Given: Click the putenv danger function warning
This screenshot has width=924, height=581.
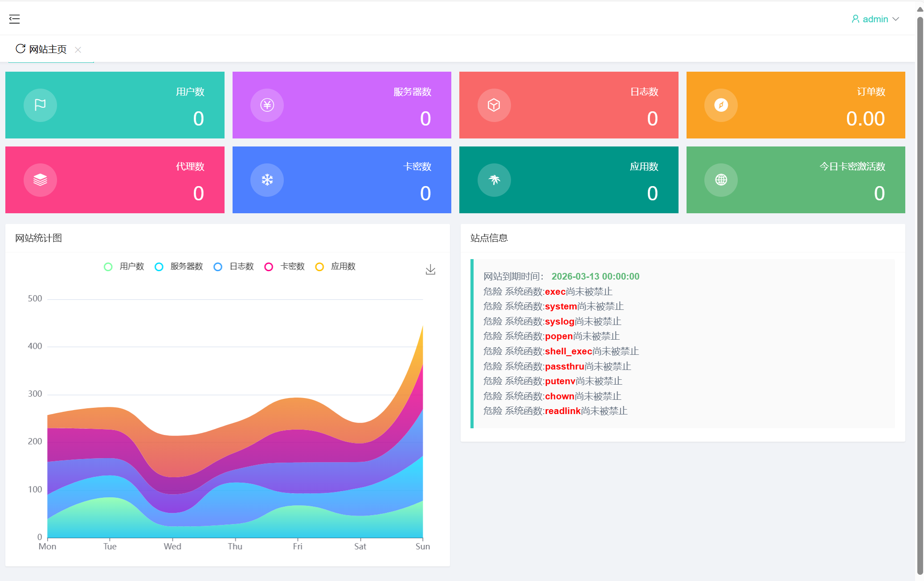Looking at the screenshot, I should pyautogui.click(x=553, y=381).
